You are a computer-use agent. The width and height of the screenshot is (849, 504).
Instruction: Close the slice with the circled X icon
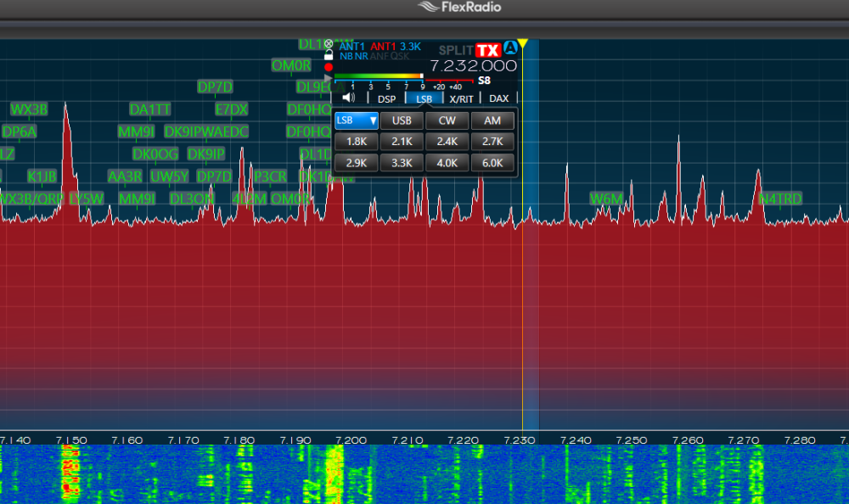click(329, 44)
